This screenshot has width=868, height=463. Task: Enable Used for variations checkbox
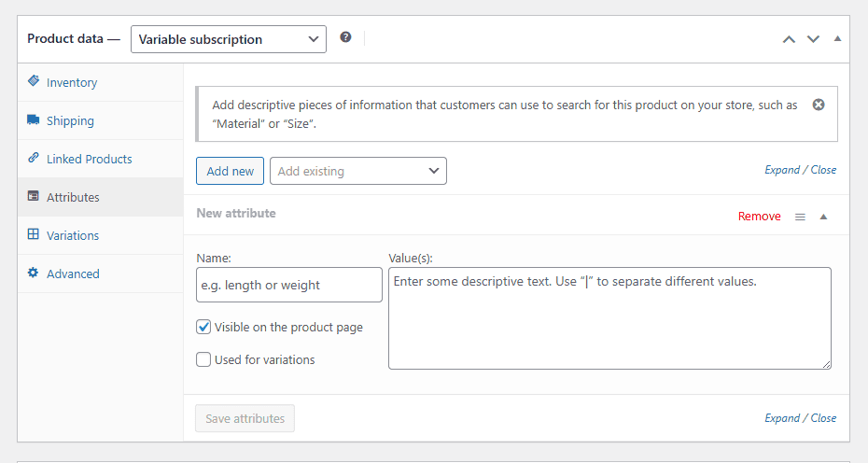click(x=203, y=359)
